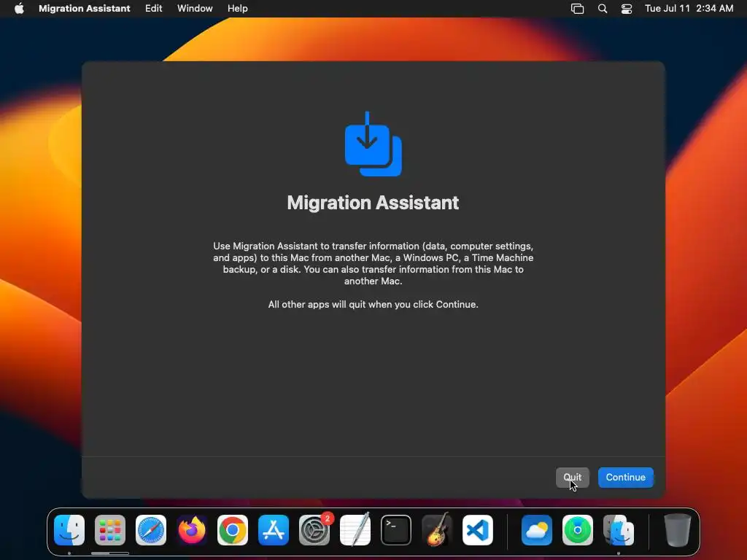Launch GarageBand from the Dock

pos(437,530)
